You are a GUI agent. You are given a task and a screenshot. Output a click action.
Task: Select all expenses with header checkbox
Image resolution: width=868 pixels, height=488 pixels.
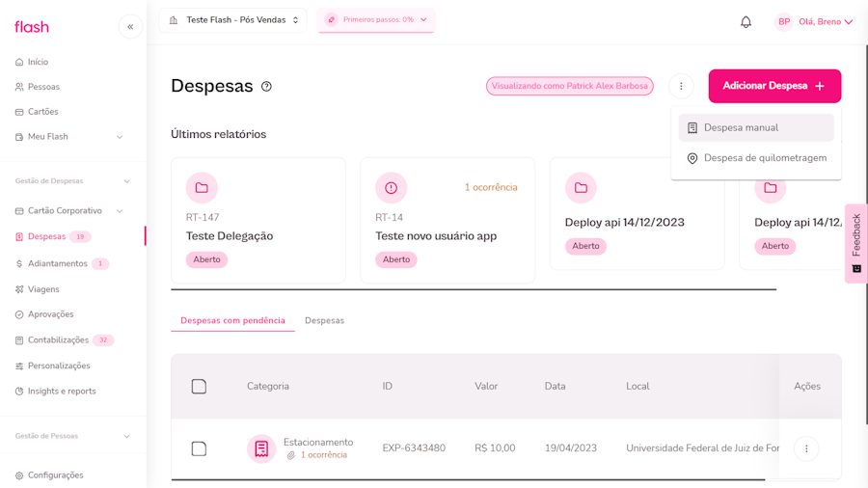point(199,387)
